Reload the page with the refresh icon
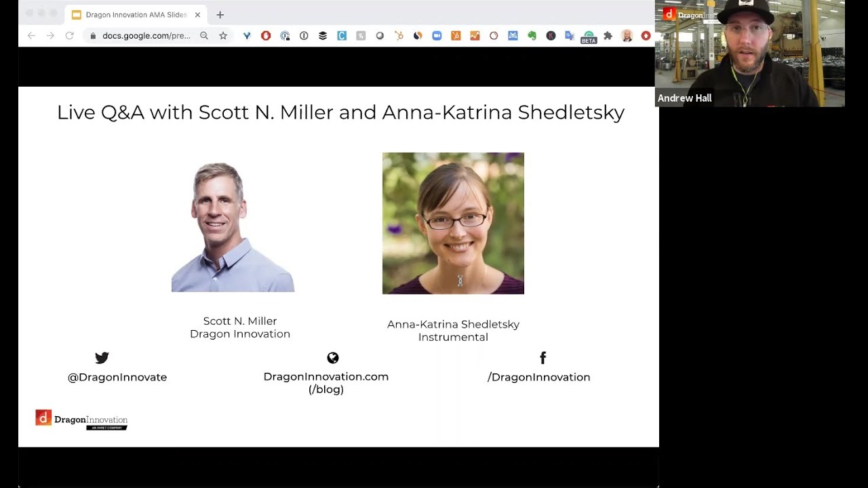The image size is (868, 488). coord(69,36)
